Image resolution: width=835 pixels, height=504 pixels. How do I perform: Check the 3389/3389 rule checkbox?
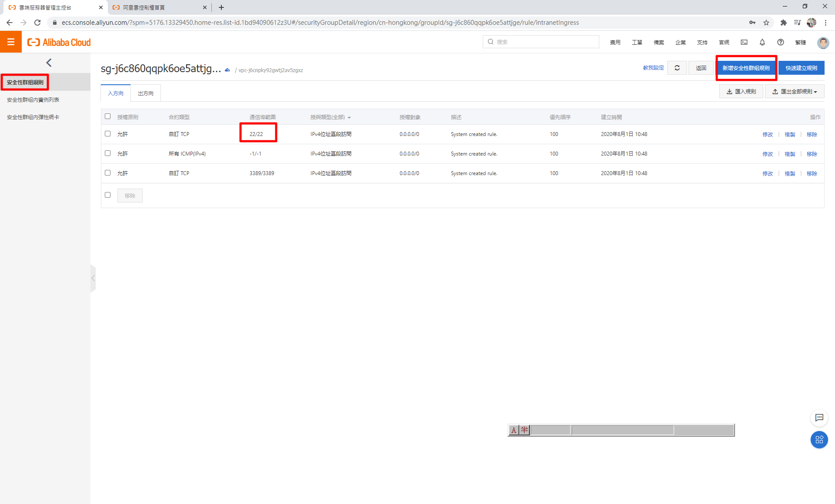point(108,173)
